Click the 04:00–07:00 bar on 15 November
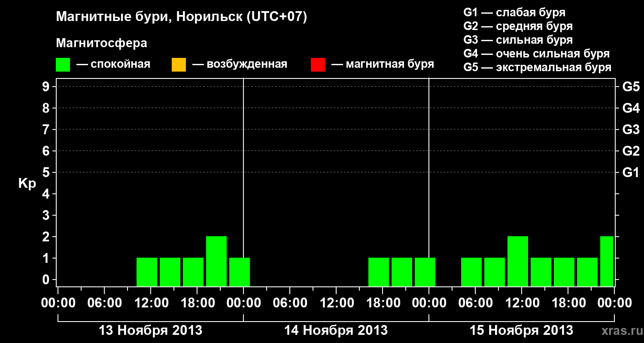The image size is (644, 343). click(x=471, y=272)
